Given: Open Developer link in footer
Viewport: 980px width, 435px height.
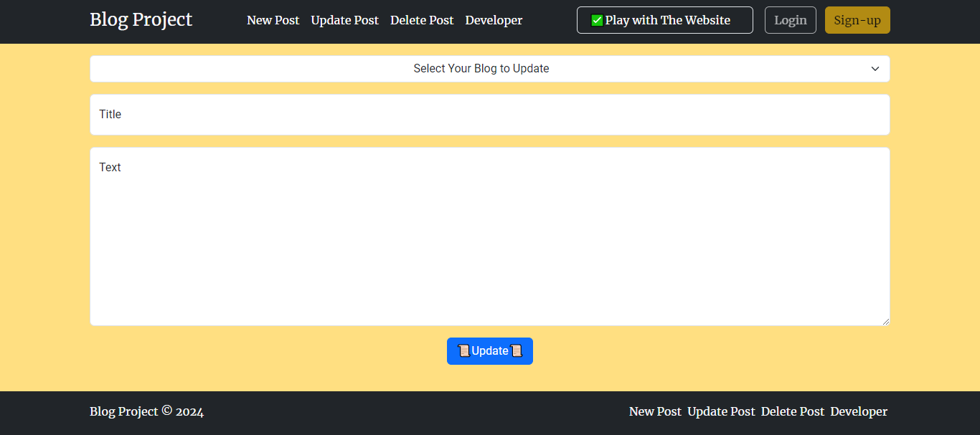Looking at the screenshot, I should [859, 411].
